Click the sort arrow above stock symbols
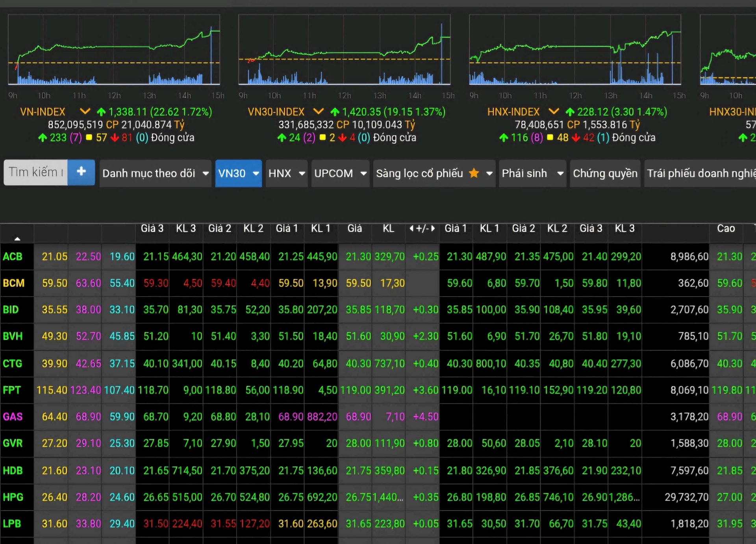The width and height of the screenshot is (756, 544). coord(17,238)
